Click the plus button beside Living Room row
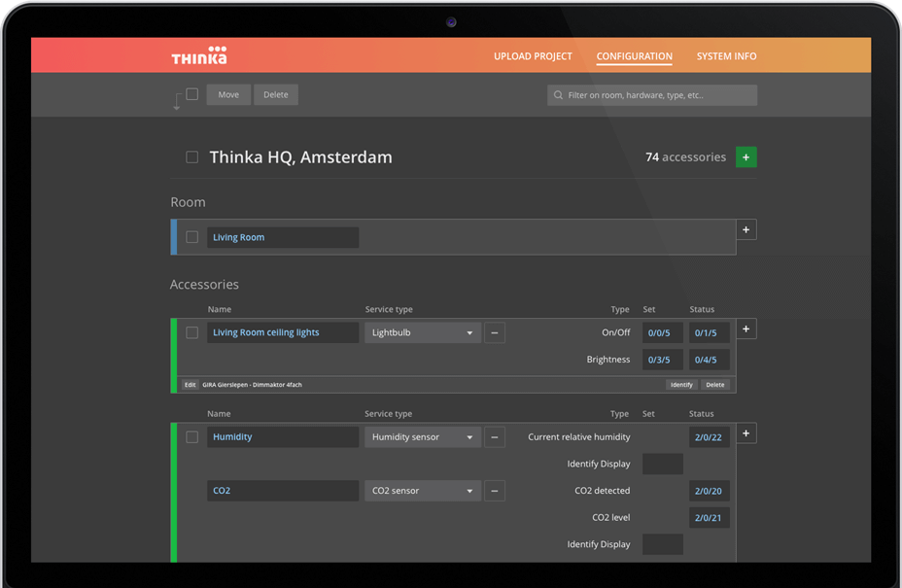Viewport: 902px width, 588px height. (746, 229)
